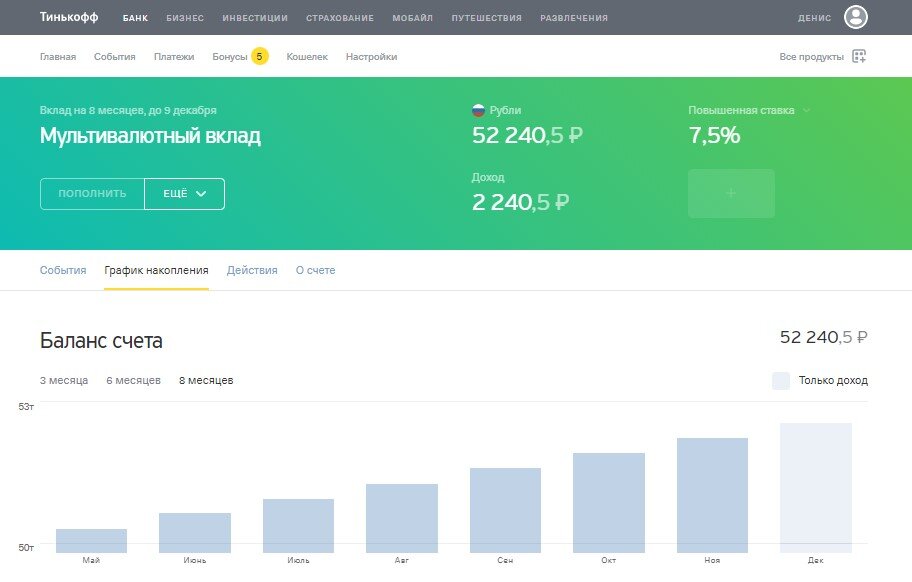Open the Бонусы link

(230, 57)
